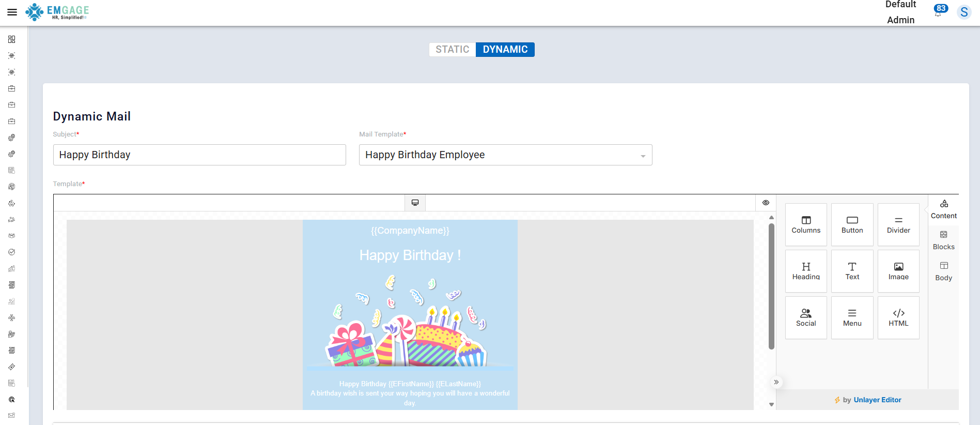Add a Button content block
This screenshot has height=425, width=980.
point(852,224)
